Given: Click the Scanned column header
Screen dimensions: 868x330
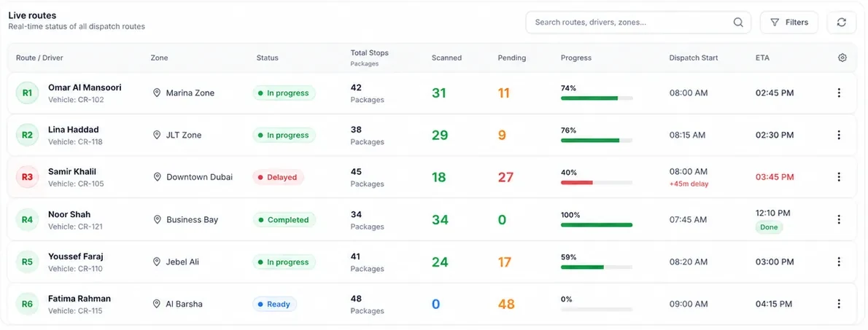Looking at the screenshot, I should [x=446, y=58].
